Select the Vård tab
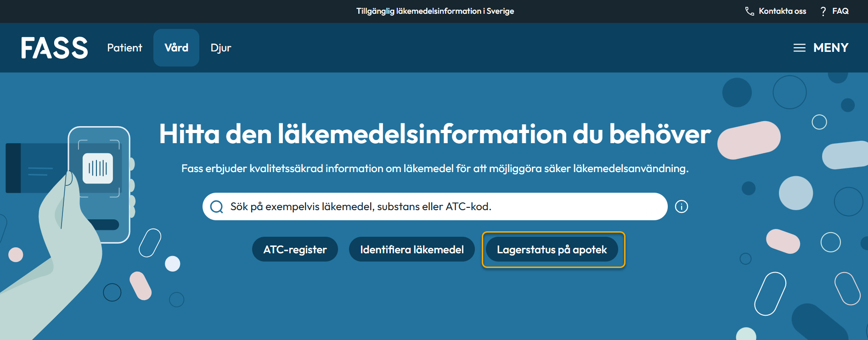This screenshot has width=868, height=340. tap(176, 48)
